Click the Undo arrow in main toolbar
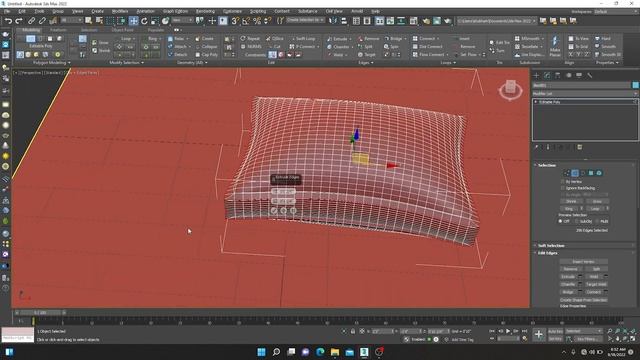640x360 pixels. tap(8, 21)
